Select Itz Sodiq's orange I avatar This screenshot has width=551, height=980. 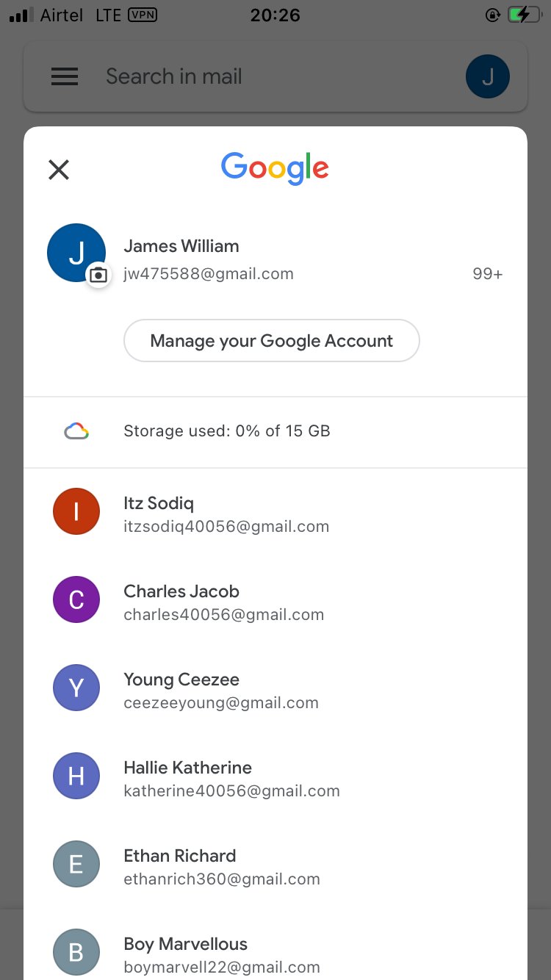(76, 511)
